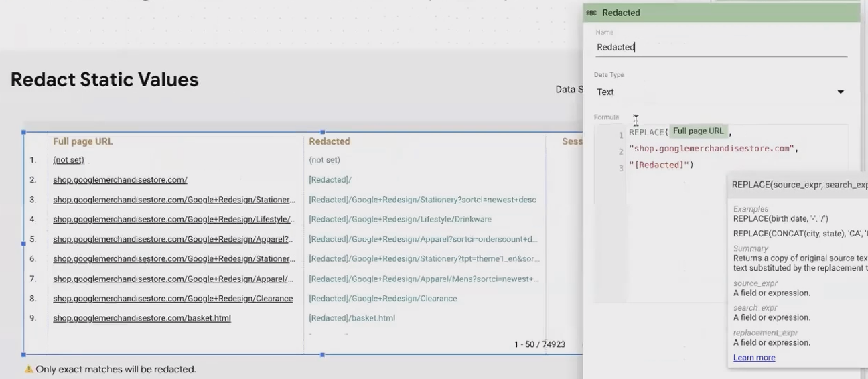Image resolution: width=868 pixels, height=379 pixels.
Task: Open the shop.googlemerchandisestore.com/ root URL link
Action: [120, 180]
